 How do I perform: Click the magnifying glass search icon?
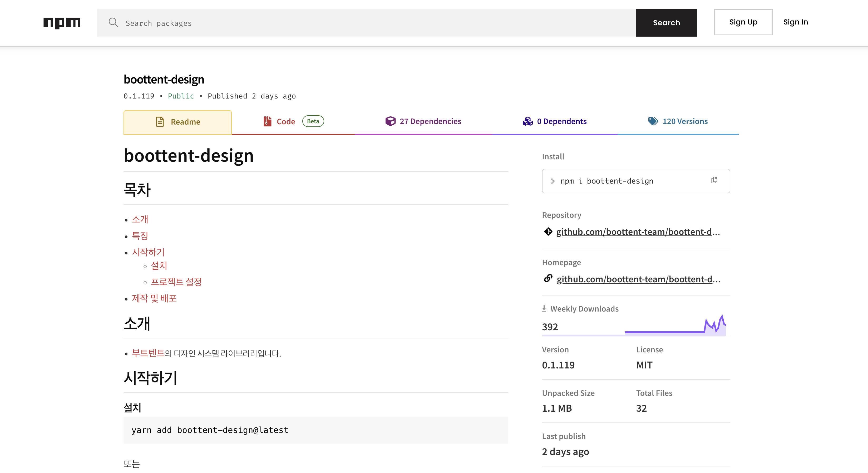tap(113, 23)
